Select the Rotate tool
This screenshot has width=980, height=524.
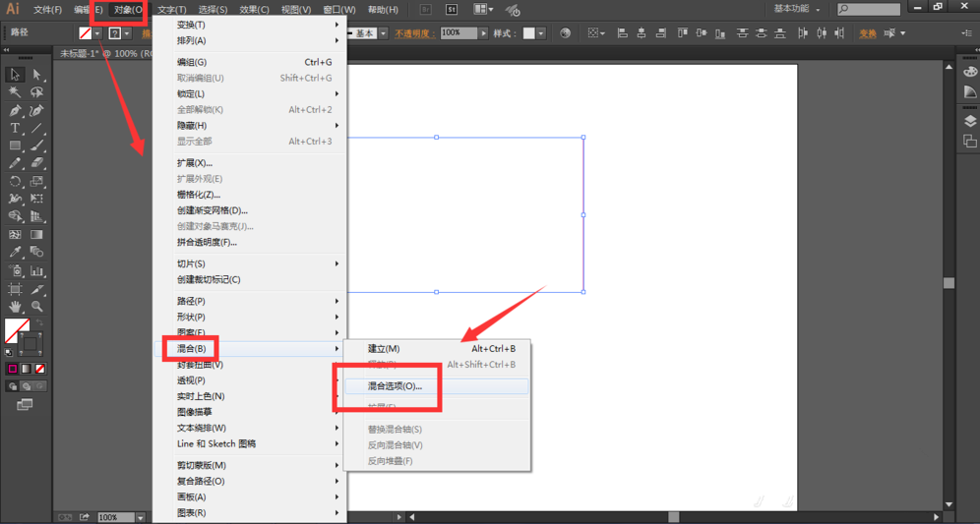[15, 182]
